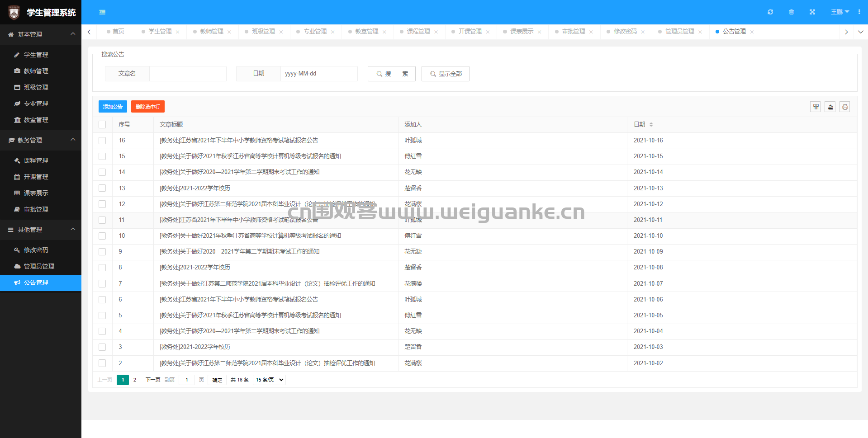This screenshot has width=868, height=438.
Task: Close the 学生管理 tab
Action: 178,32
